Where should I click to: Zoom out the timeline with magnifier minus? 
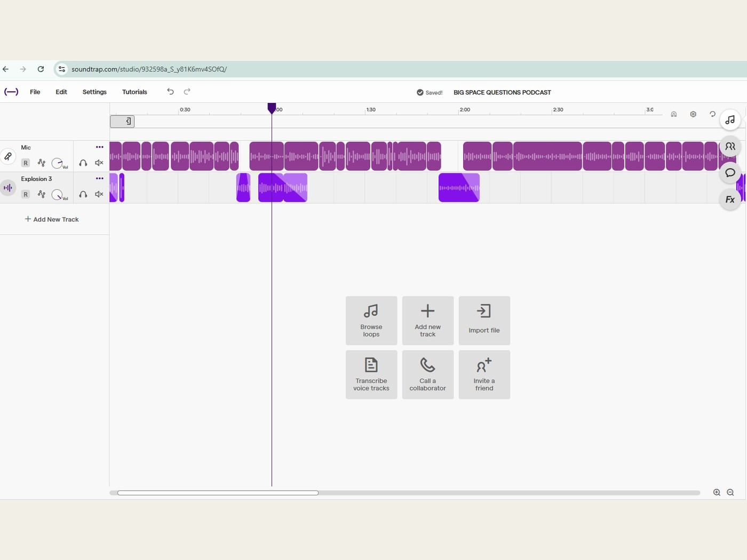730,492
